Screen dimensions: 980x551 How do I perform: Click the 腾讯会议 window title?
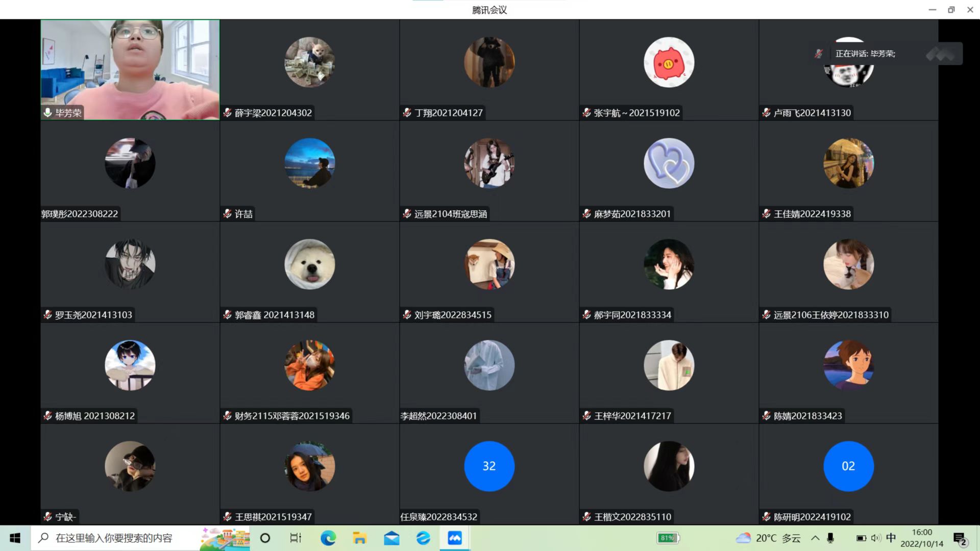[489, 10]
